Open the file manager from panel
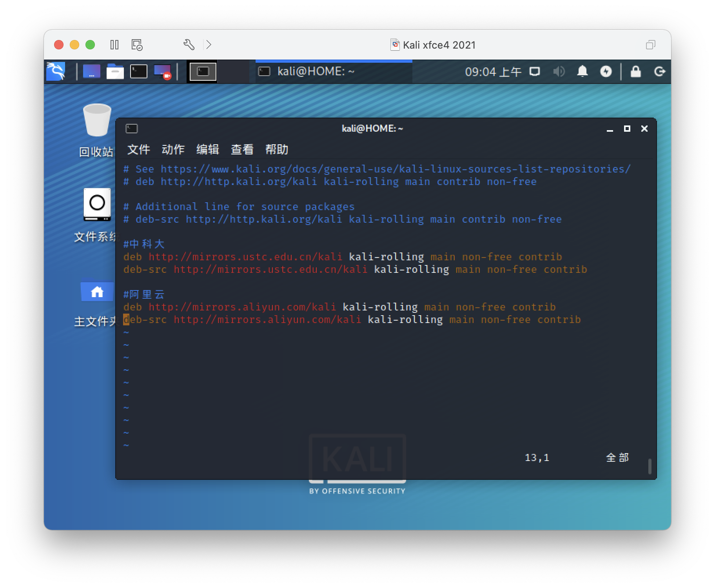This screenshot has width=715, height=588. tap(115, 72)
